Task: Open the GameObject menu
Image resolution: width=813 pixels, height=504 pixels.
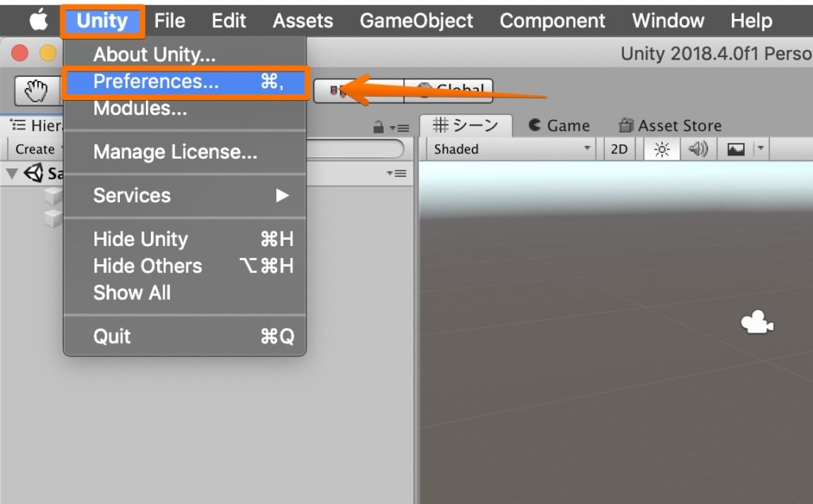Action: (x=416, y=21)
